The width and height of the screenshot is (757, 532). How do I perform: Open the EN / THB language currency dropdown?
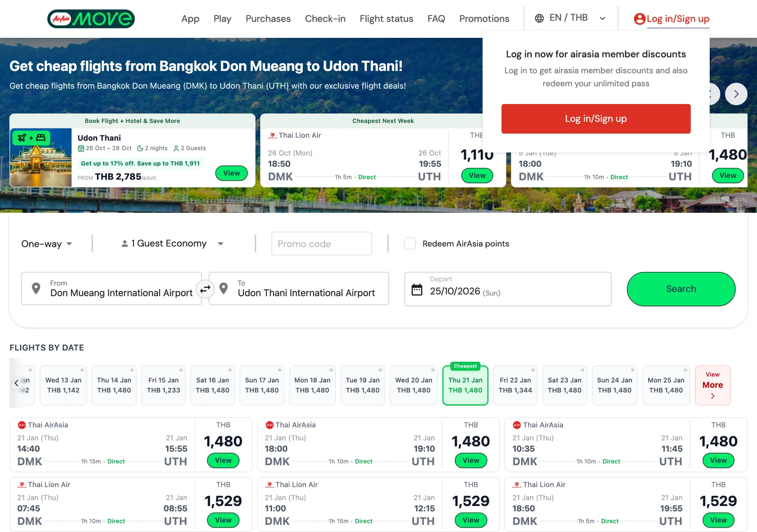coord(570,18)
